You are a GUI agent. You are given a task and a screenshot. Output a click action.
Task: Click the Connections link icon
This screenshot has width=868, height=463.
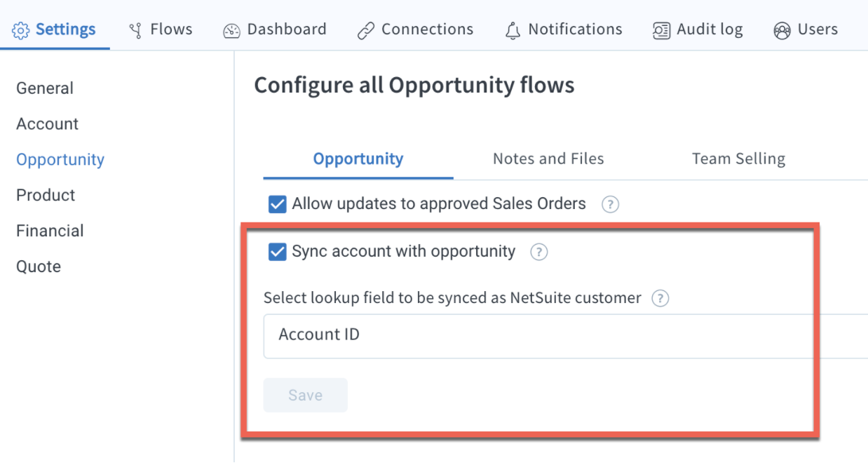coord(365,30)
